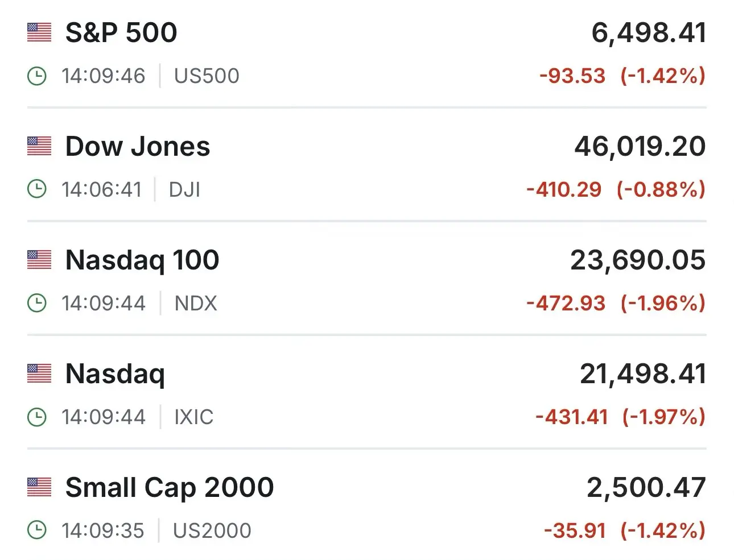
Task: Click the NDX ticker label
Action: [x=196, y=303]
